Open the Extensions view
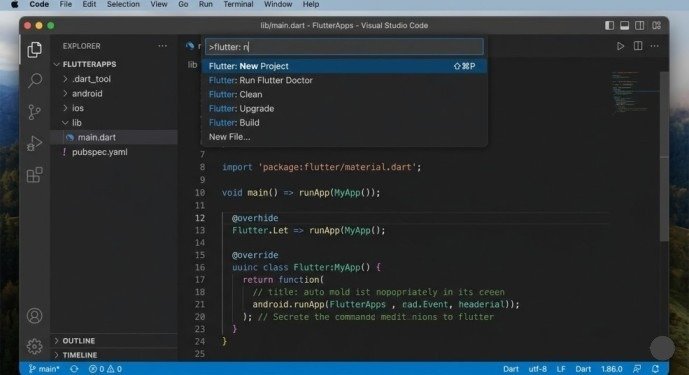This screenshot has width=689, height=375. (34, 175)
